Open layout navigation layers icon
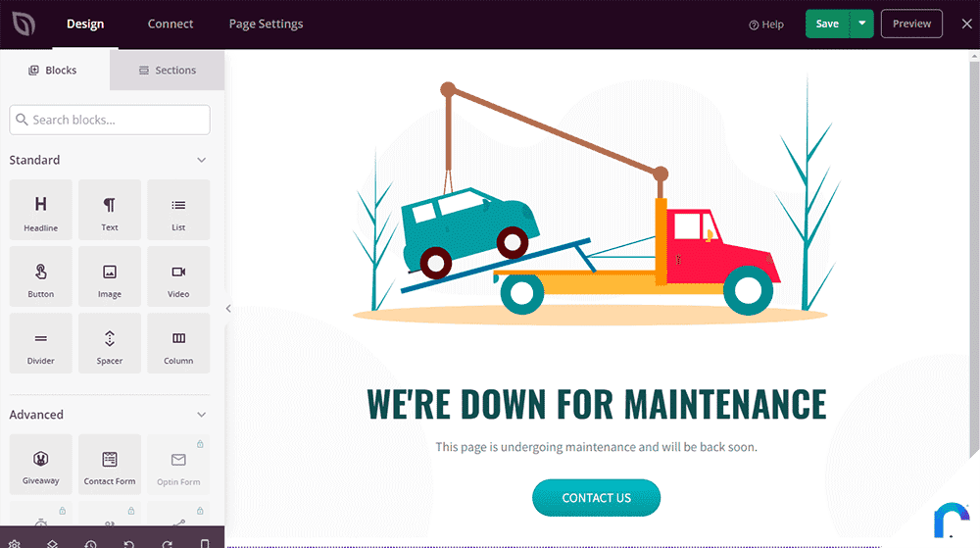The width and height of the screenshot is (980, 548). click(53, 544)
